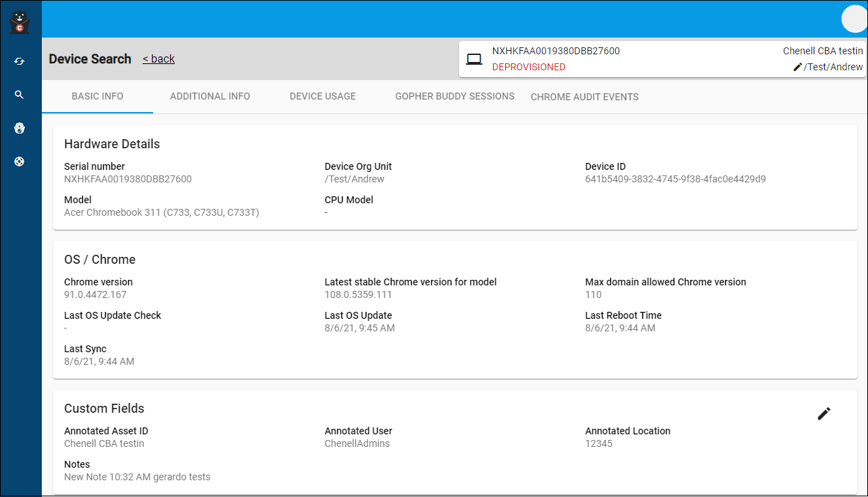868x497 pixels.
Task: Click the note 'New Note 10:32 AM gerardo tests'
Action: 137,477
